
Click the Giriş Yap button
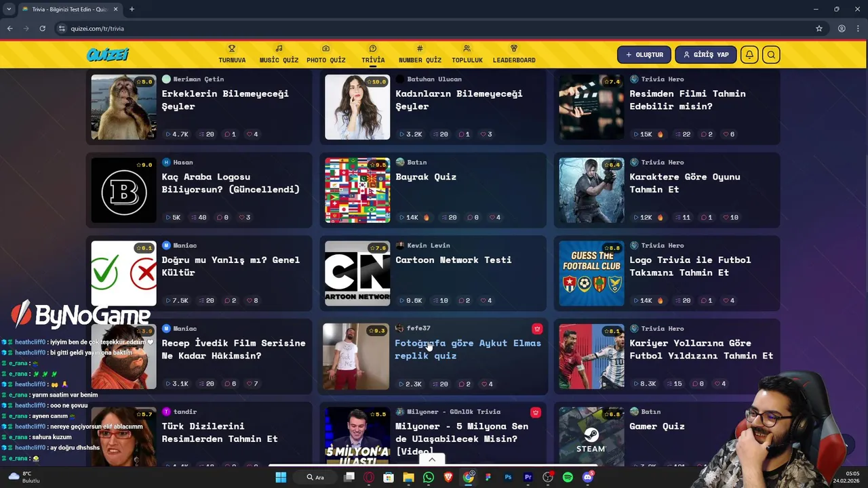pos(706,55)
